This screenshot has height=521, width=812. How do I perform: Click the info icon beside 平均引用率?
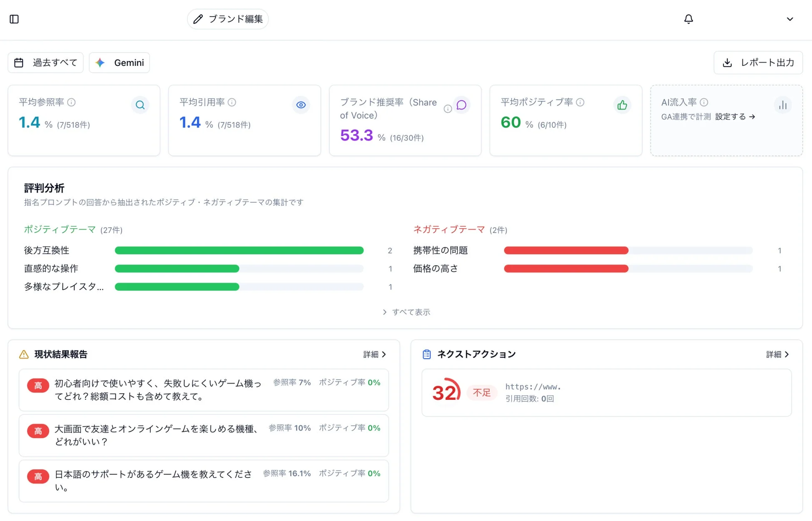pyautogui.click(x=232, y=102)
